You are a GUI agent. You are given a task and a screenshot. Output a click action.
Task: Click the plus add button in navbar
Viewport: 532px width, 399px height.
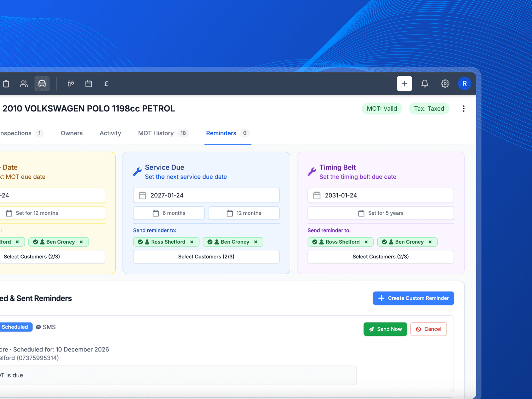pos(404,83)
